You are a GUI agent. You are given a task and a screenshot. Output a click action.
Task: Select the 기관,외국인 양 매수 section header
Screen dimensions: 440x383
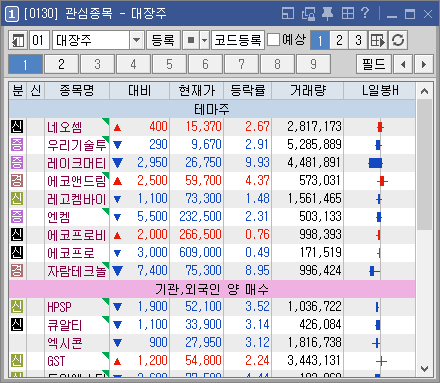212,289
